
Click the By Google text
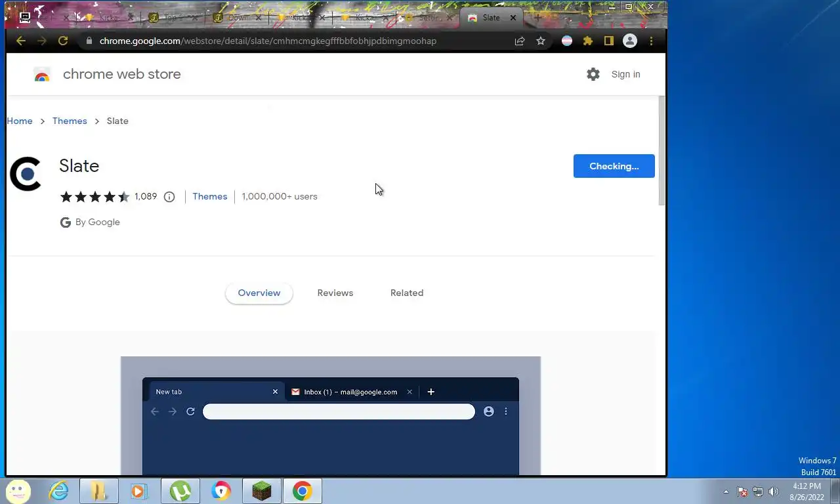click(98, 222)
